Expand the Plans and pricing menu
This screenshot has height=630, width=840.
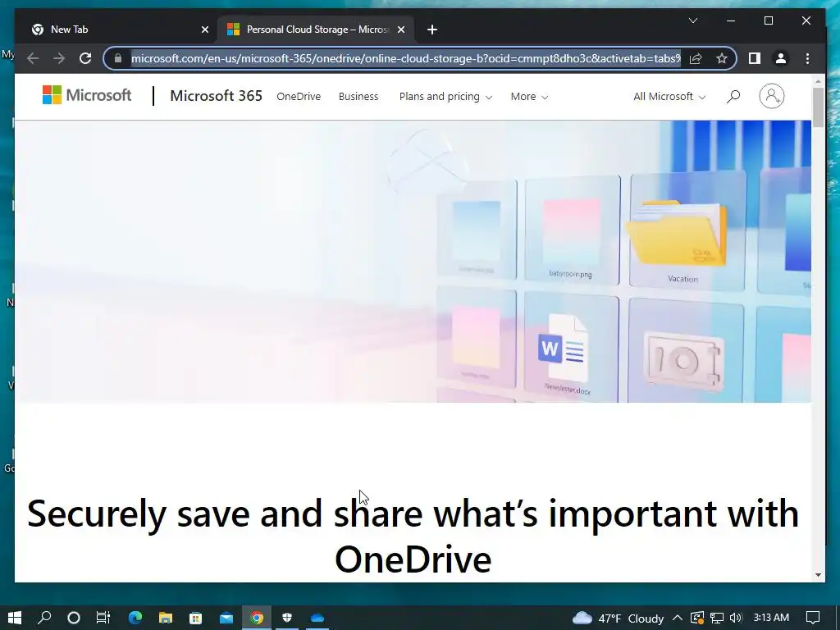[x=445, y=97]
